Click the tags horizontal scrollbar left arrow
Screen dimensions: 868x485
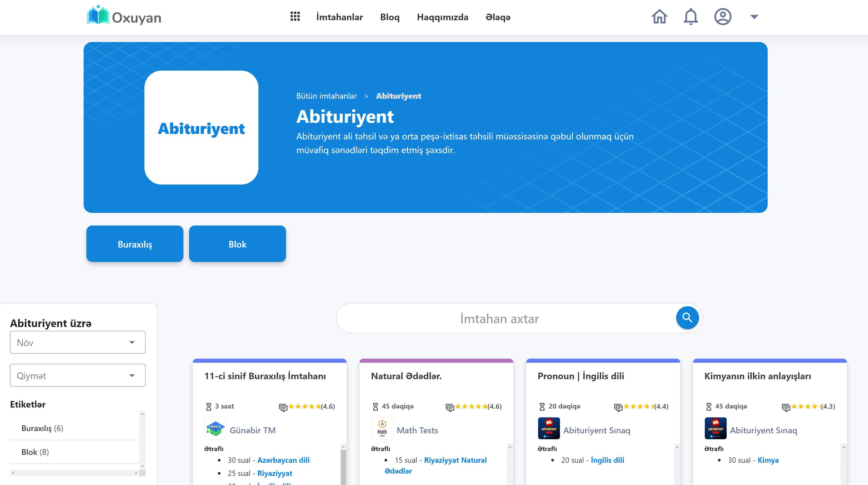(x=13, y=473)
